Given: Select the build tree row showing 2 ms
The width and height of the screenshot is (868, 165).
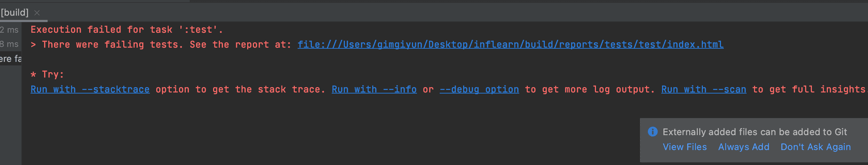Looking at the screenshot, I should 10,30.
